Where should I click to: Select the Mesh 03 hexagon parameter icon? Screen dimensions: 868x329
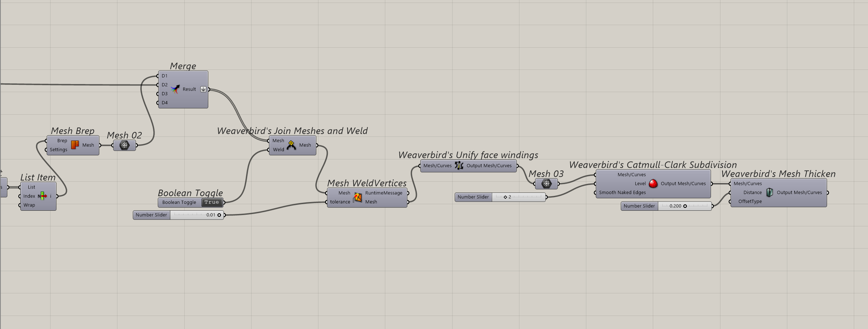(546, 184)
